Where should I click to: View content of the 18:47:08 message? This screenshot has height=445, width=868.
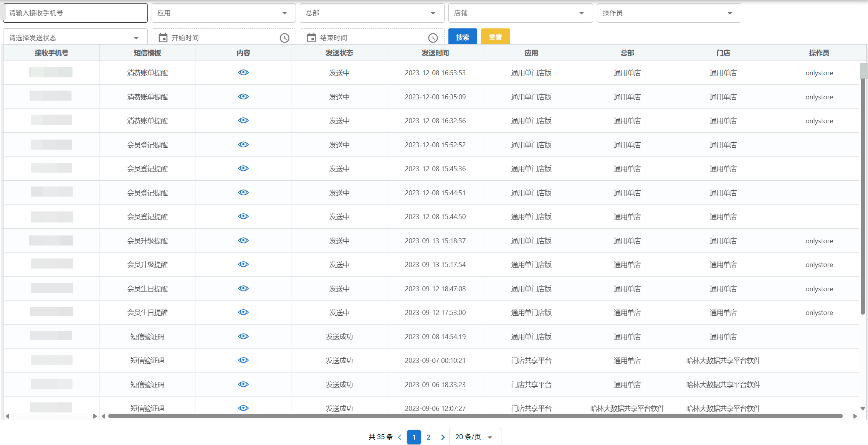coord(243,288)
